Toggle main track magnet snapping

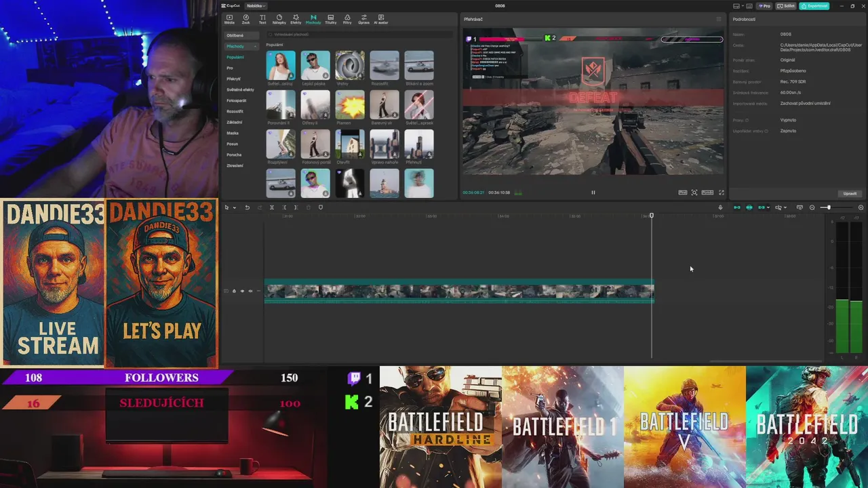736,207
